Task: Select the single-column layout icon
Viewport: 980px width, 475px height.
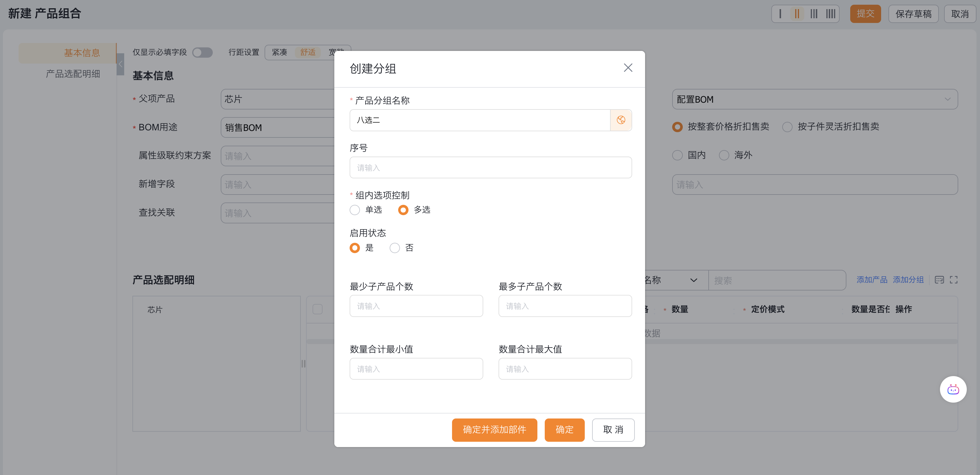Action: [780, 14]
